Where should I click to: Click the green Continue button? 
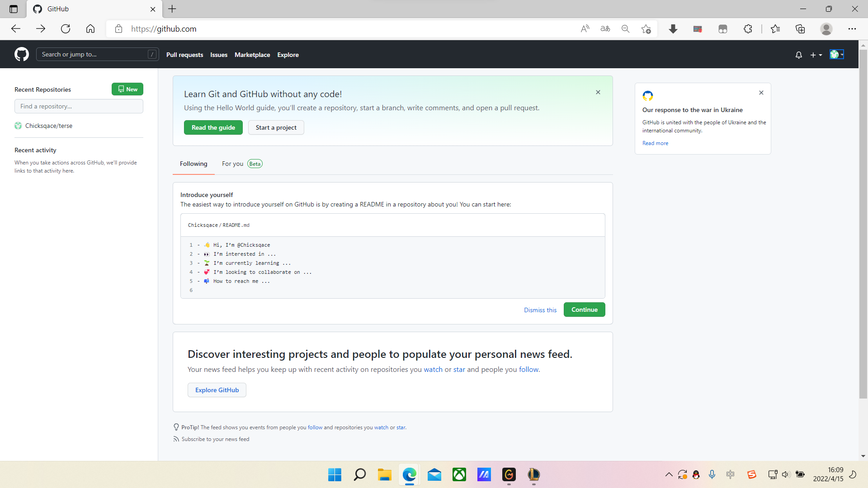point(584,310)
